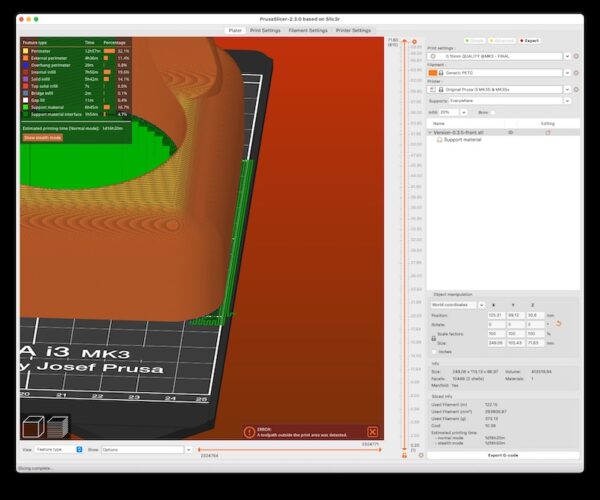Open the Printer Settings tab
Viewport: 600px width, 500px height.
click(353, 30)
